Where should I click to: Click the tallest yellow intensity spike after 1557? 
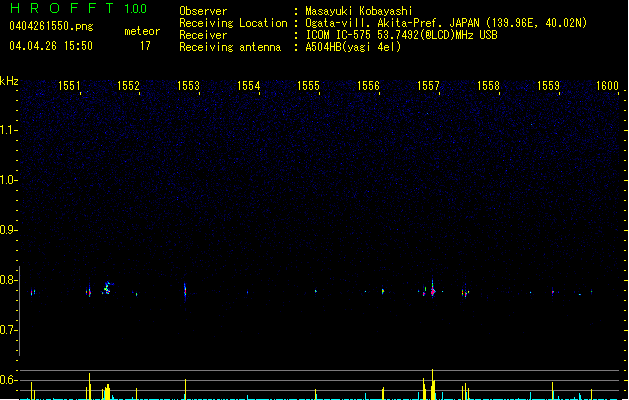(432, 384)
